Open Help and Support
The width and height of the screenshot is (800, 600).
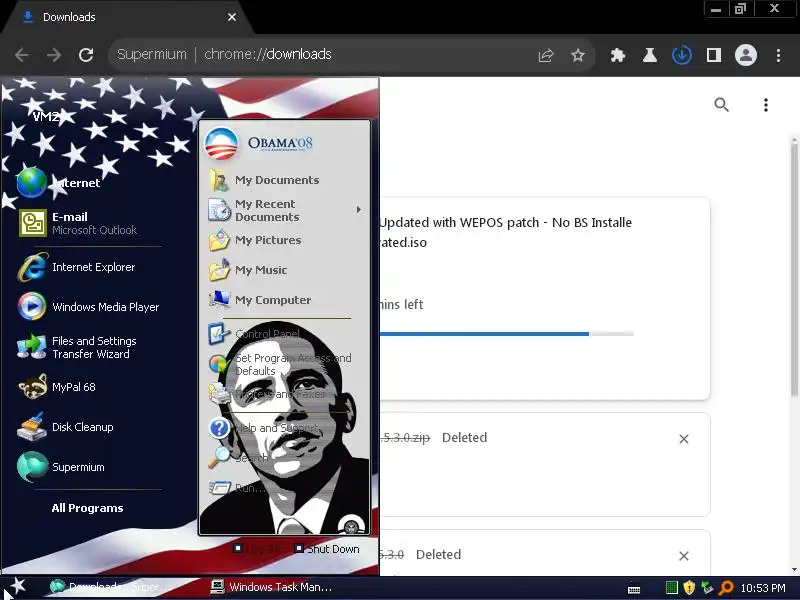pyautogui.click(x=264, y=428)
